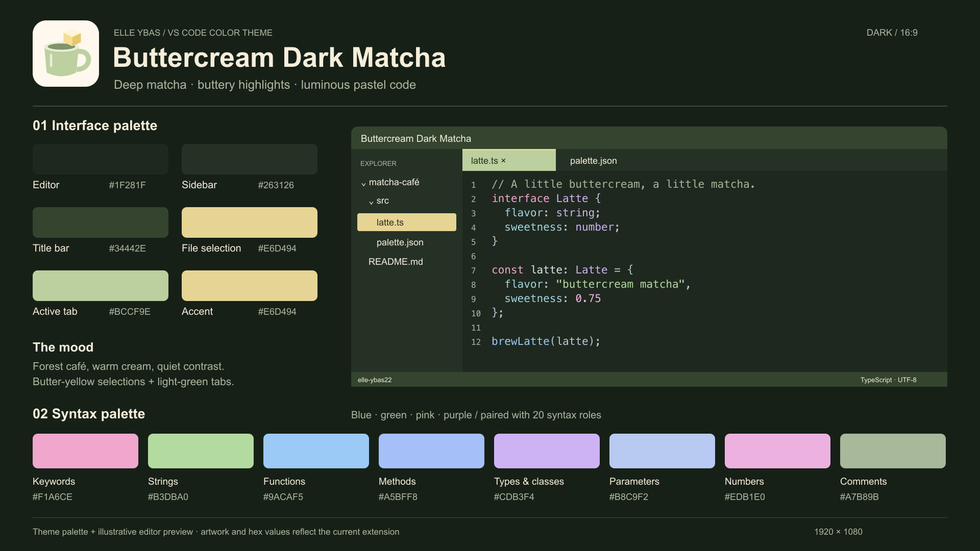Click the EXPLORER panel header
The image size is (980, 551).
(x=378, y=164)
